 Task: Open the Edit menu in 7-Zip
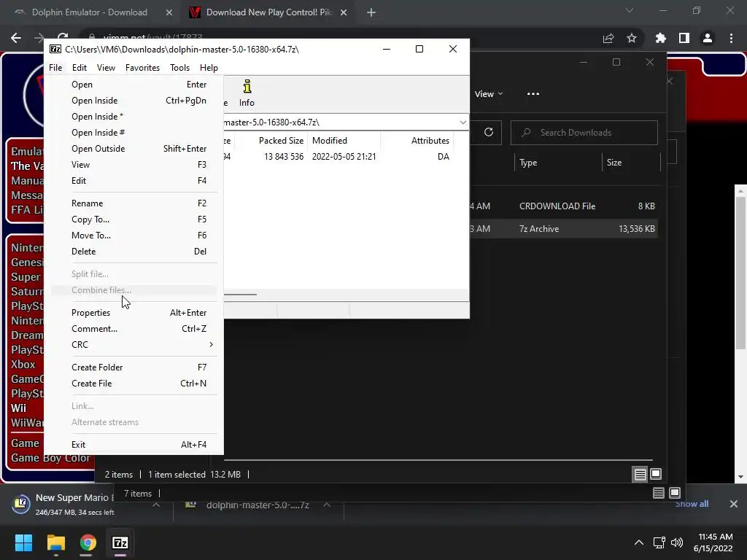(x=79, y=68)
